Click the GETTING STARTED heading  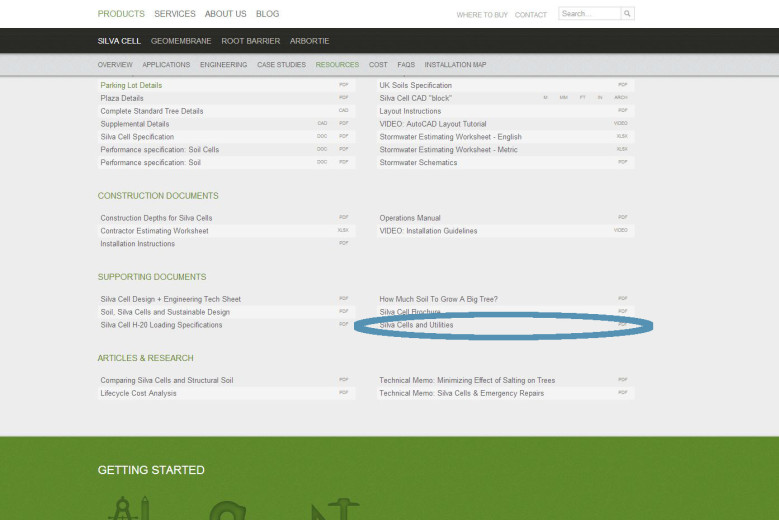pos(151,470)
